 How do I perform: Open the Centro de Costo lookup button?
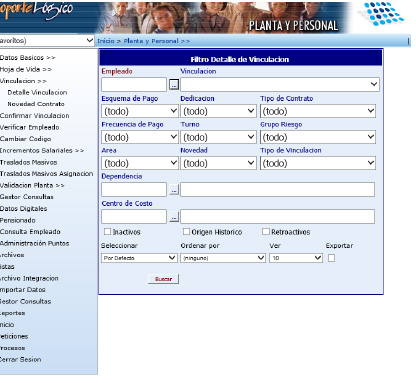click(x=174, y=217)
